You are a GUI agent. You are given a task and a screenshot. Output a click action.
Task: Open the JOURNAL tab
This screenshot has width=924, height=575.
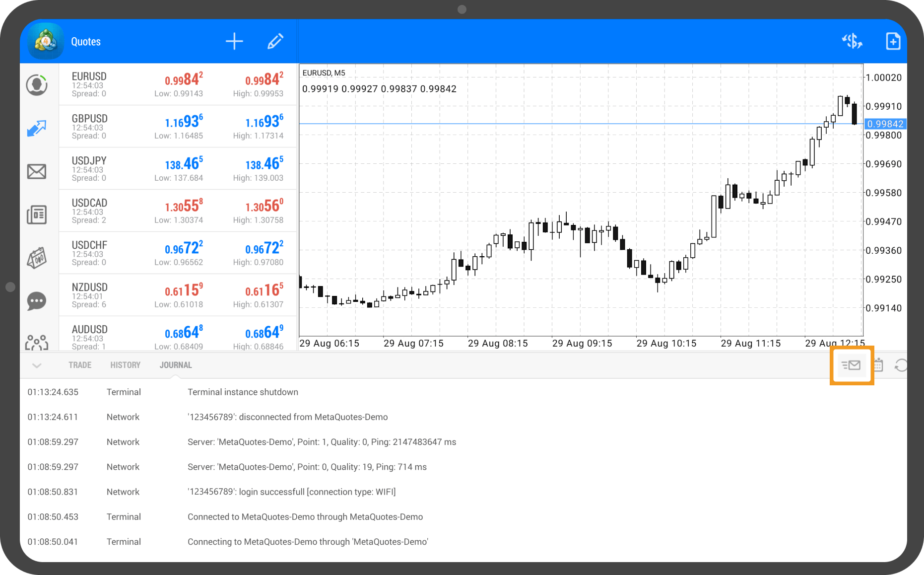tap(176, 365)
